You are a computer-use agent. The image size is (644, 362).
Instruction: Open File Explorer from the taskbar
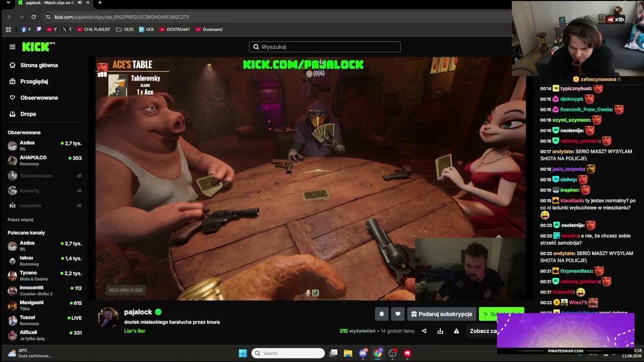[348, 353]
